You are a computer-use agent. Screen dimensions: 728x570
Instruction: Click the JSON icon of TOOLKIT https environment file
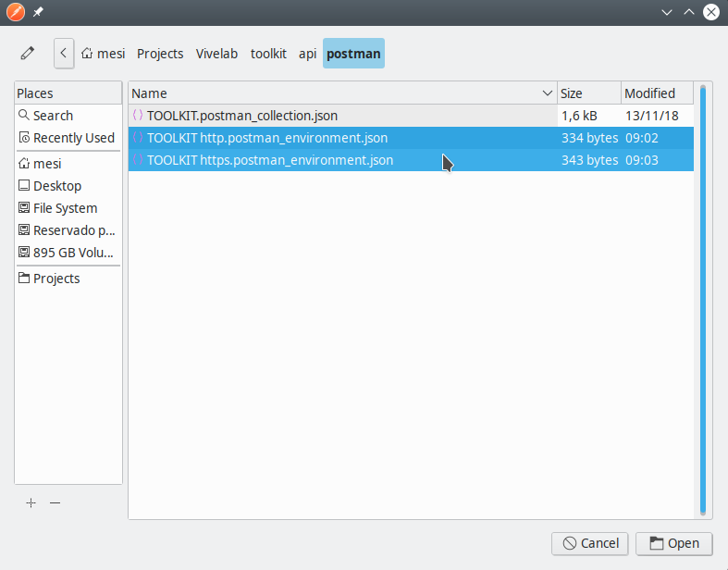[138, 159]
